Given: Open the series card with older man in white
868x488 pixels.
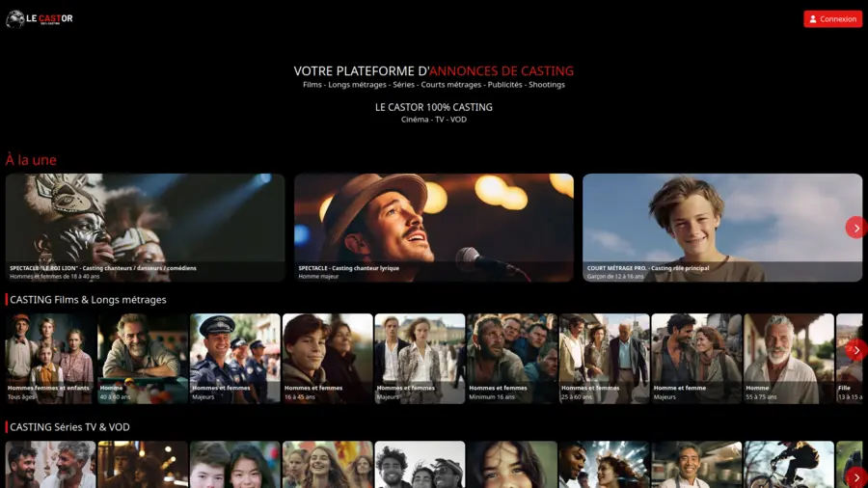Looking at the screenshot, I should coord(697,465).
